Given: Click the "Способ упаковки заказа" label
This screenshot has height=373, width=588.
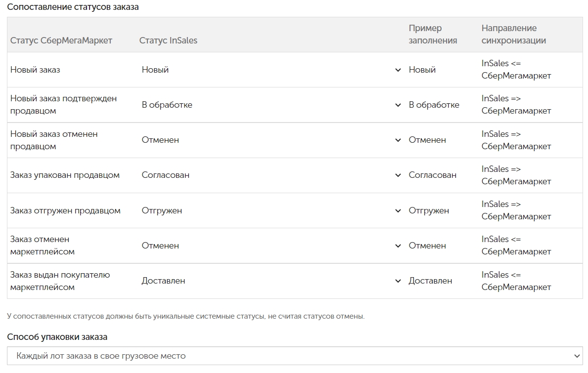Looking at the screenshot, I should coord(57,337).
